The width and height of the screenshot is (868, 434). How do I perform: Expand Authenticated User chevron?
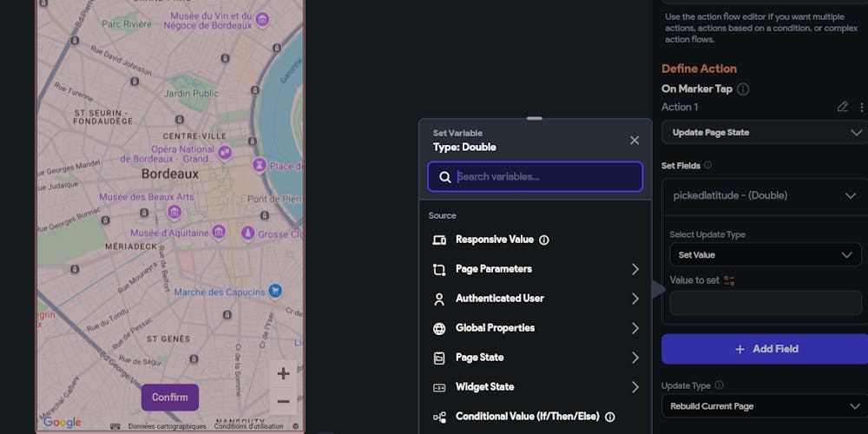635,299
